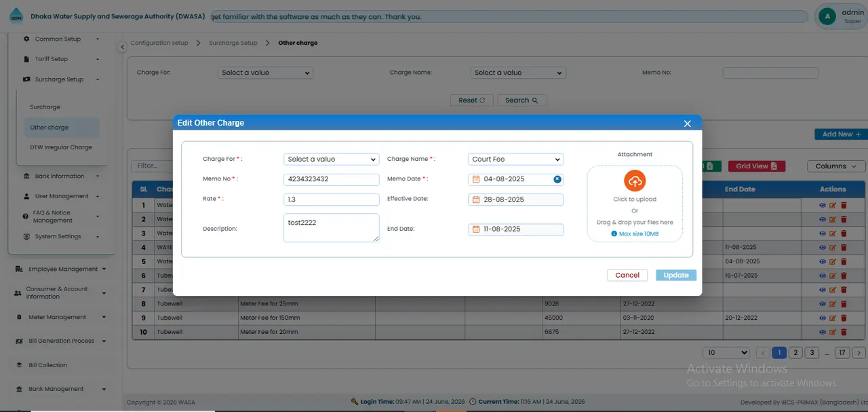
Task: Go to Configuration setup breadcrumb
Action: click(x=159, y=43)
